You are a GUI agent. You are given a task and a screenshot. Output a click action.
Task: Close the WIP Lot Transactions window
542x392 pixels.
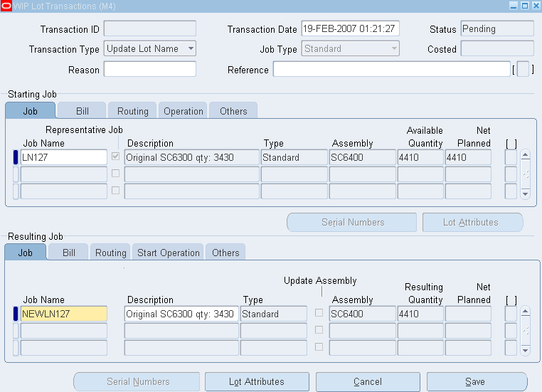coord(536,6)
